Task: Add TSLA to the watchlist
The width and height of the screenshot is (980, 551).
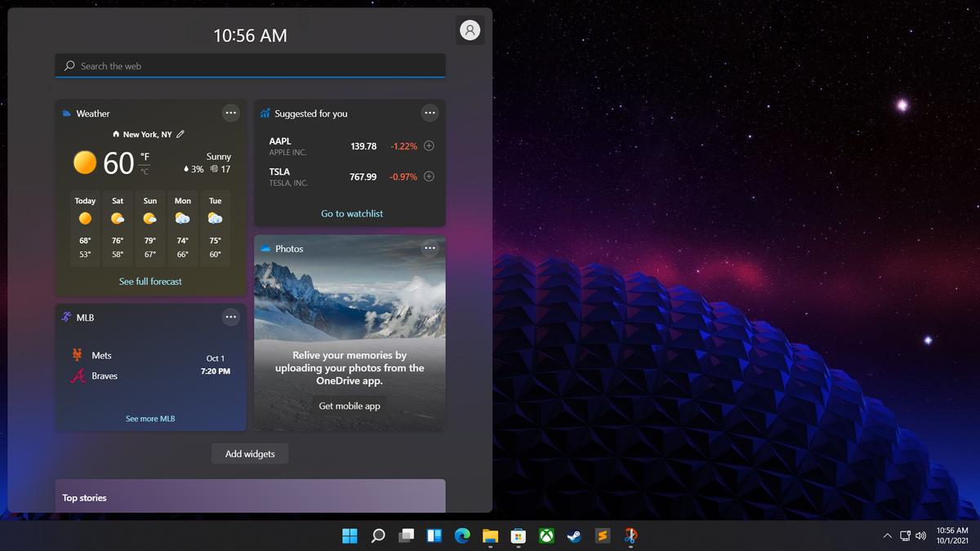Action: pyautogui.click(x=430, y=176)
